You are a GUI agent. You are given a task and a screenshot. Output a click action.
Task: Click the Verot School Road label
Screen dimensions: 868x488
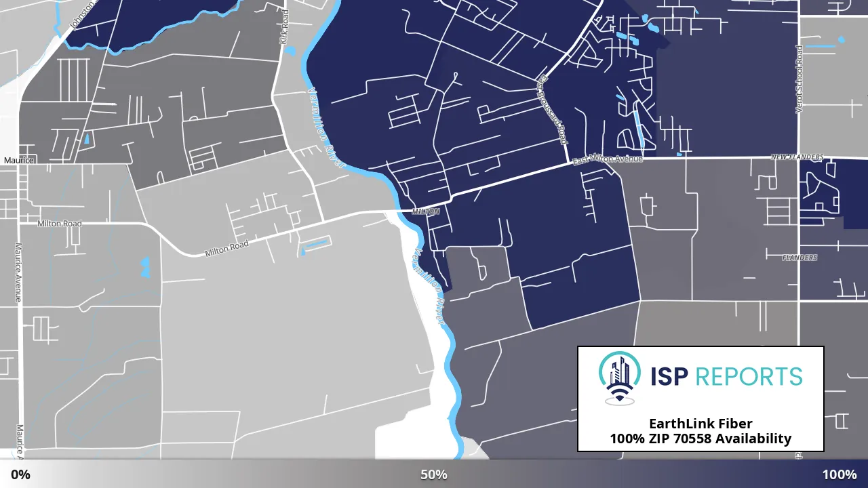800,79
